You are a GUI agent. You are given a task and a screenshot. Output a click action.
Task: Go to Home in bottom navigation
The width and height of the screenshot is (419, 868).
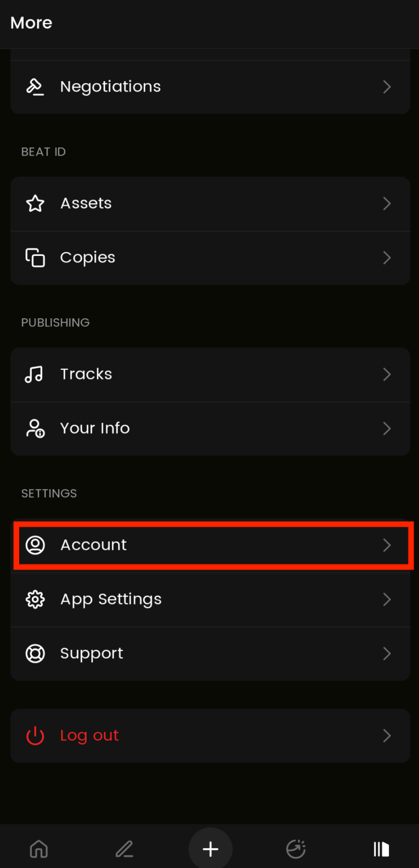click(39, 849)
